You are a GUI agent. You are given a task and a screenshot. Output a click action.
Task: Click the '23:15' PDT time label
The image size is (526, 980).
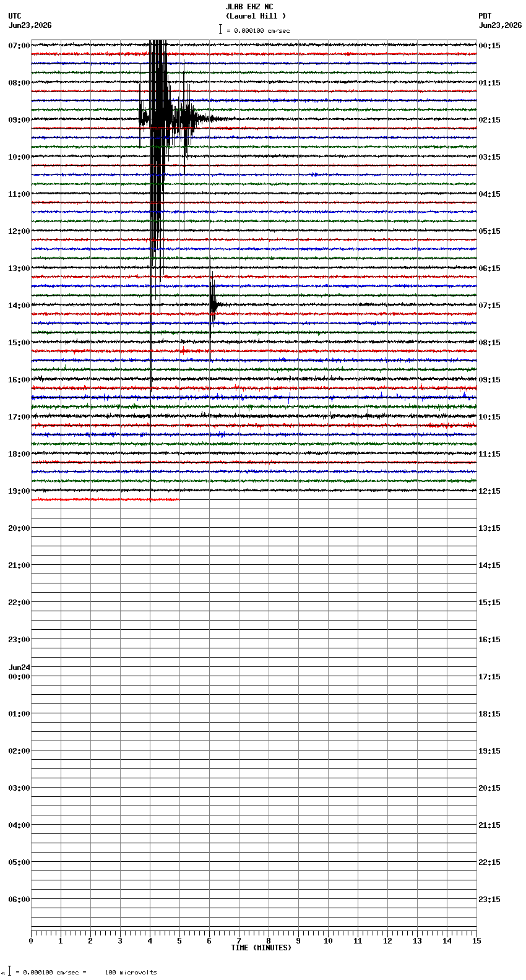[489, 900]
